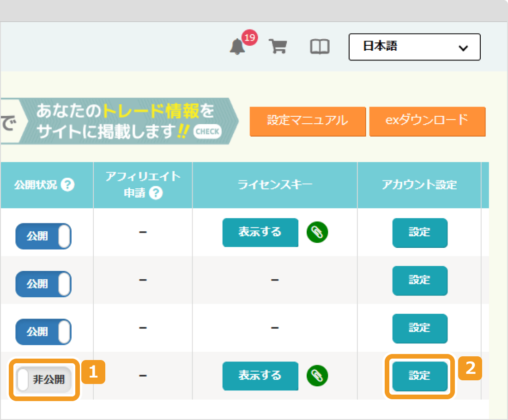508x420 pixels.
Task: Click 設定 in the second row
Action: click(x=420, y=281)
